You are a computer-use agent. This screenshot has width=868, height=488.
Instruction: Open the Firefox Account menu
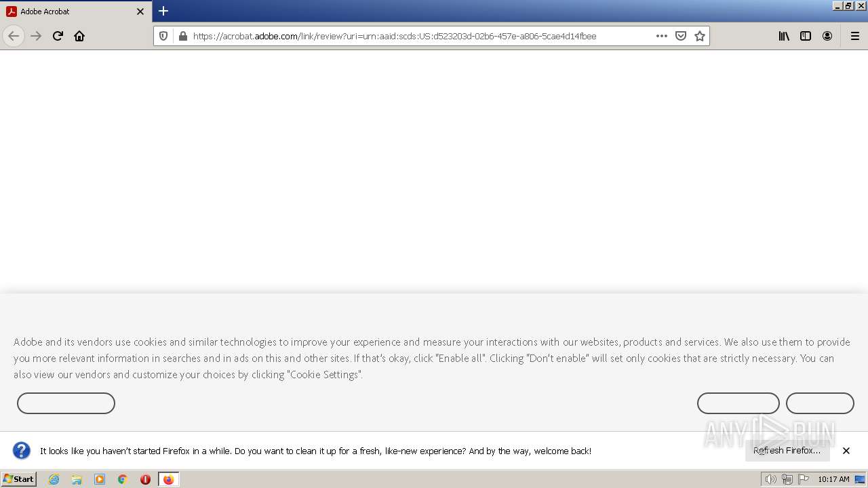point(827,36)
